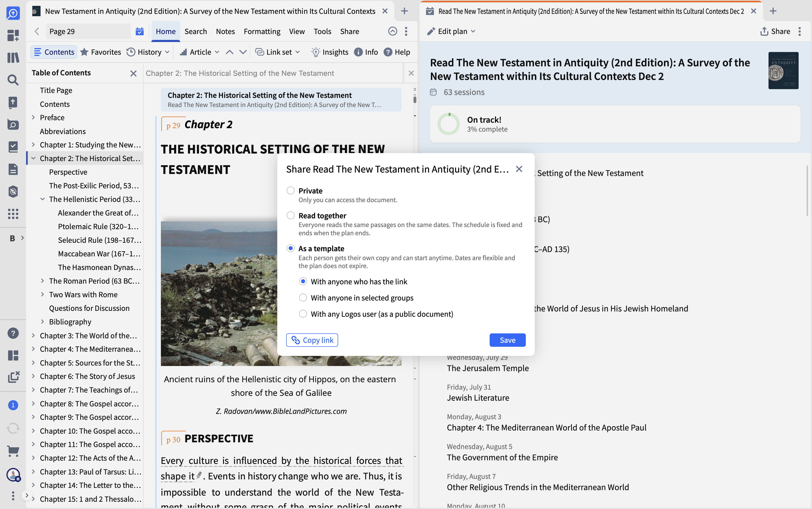The height and width of the screenshot is (509, 812).
Task: Open the View menu tab
Action: [297, 31]
